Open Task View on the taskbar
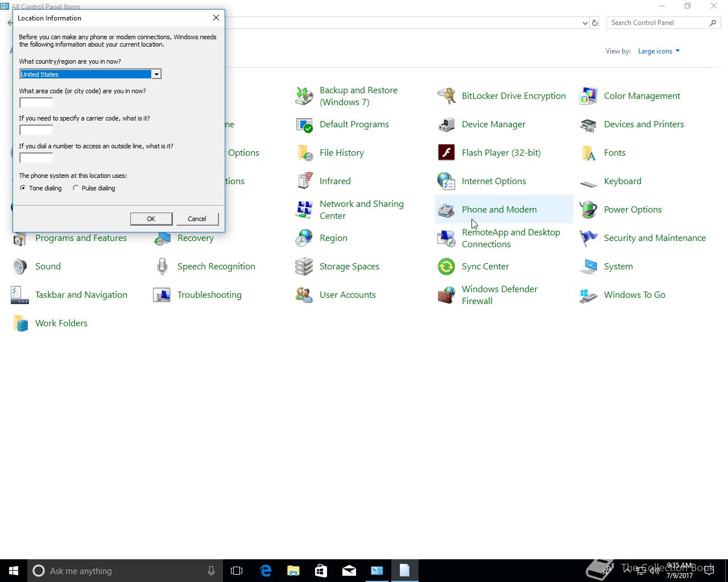The height and width of the screenshot is (582, 728). [237, 571]
